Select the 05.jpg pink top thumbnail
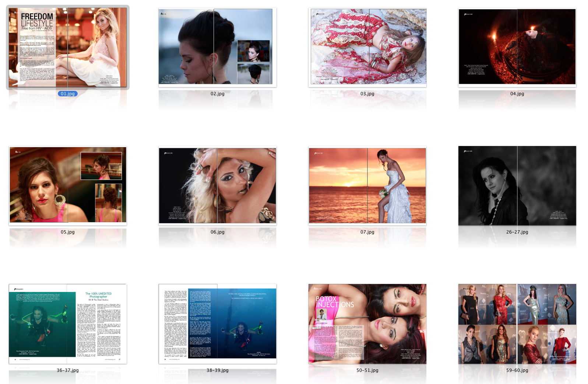The width and height of the screenshot is (588, 384). [x=68, y=186]
